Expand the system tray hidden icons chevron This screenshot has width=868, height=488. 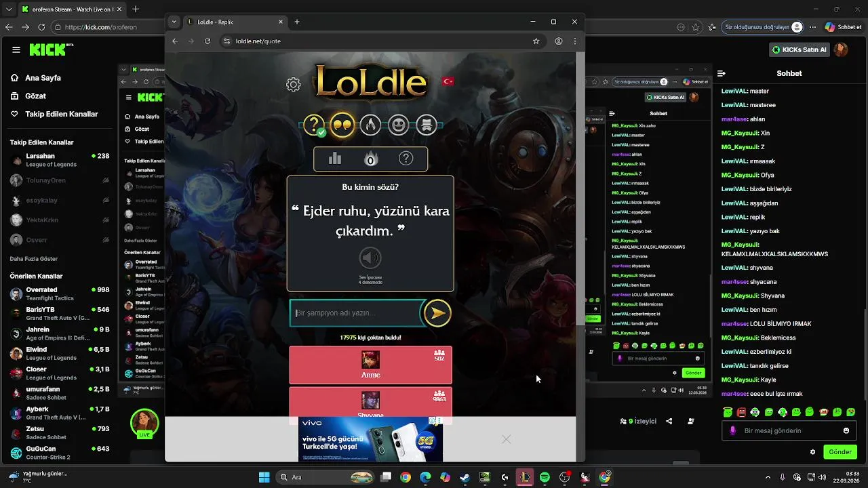pyautogui.click(x=768, y=477)
